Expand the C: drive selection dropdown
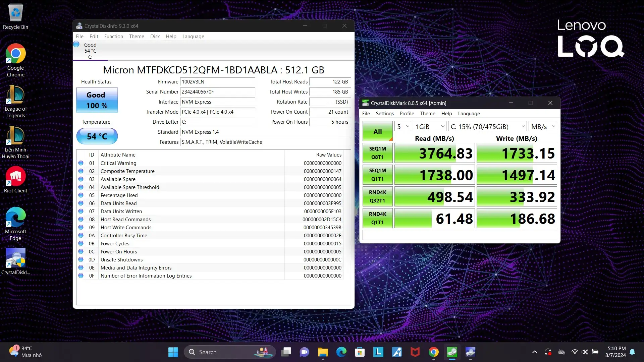The width and height of the screenshot is (644, 362). (487, 126)
